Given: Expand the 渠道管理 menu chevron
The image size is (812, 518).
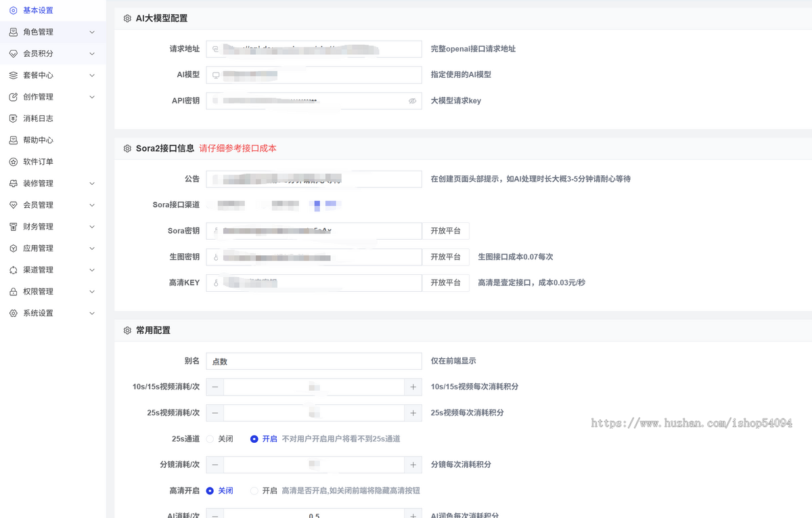Looking at the screenshot, I should pyautogui.click(x=92, y=270).
